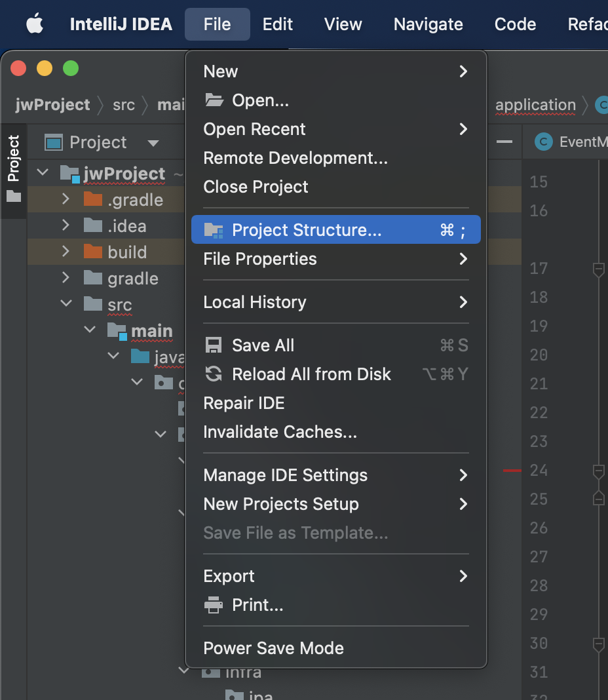The image size is (608, 700).
Task: Expand Manage IDE Settings submenu
Action: (x=335, y=475)
